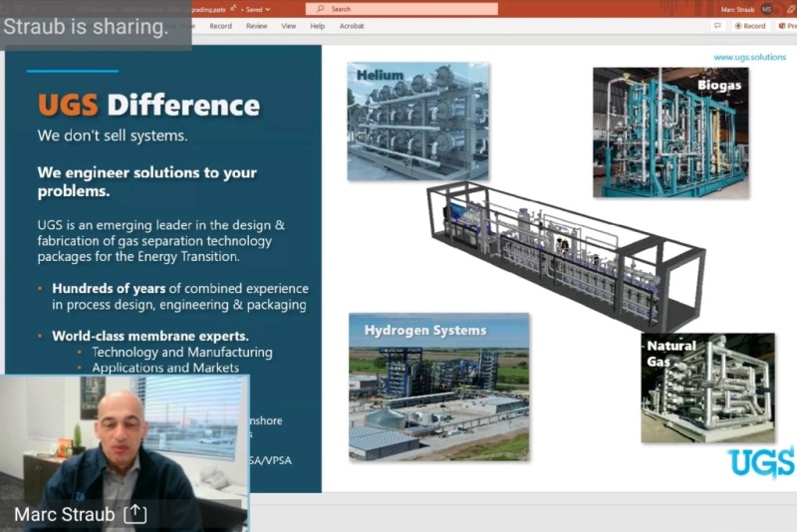Click the Present button at top right
Screen dimensions: 797x532
point(786,26)
